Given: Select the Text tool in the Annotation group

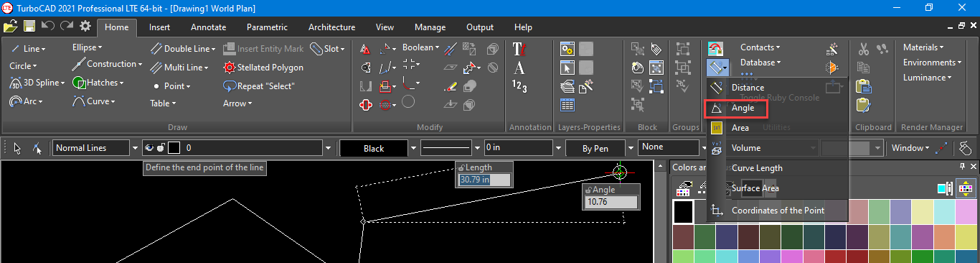Looking at the screenshot, I should point(519,49).
